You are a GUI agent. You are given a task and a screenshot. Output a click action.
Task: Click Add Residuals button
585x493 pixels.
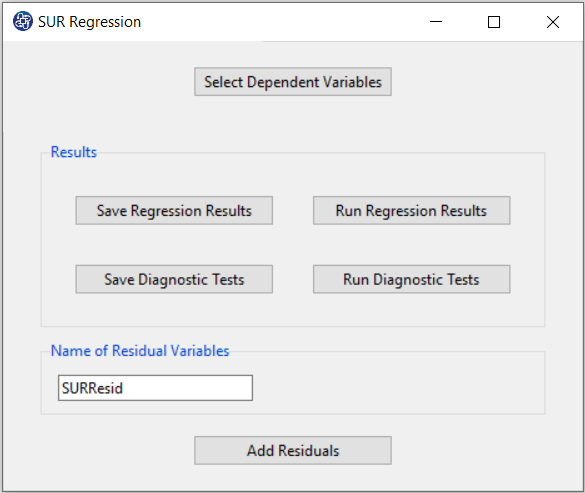293,450
